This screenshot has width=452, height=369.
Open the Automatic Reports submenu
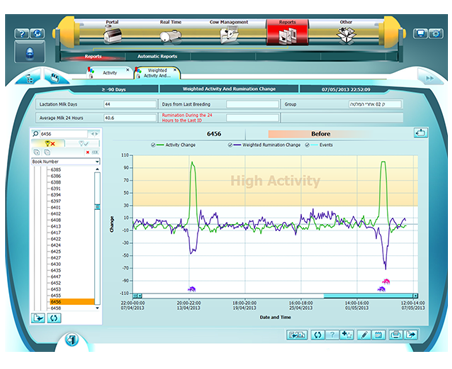(157, 56)
